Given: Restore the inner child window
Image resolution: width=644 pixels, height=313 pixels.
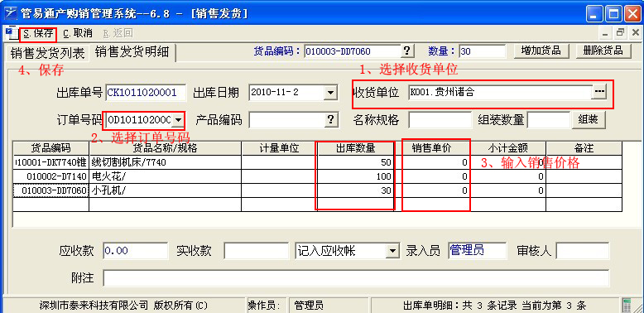Looking at the screenshot, I should click(620, 33).
